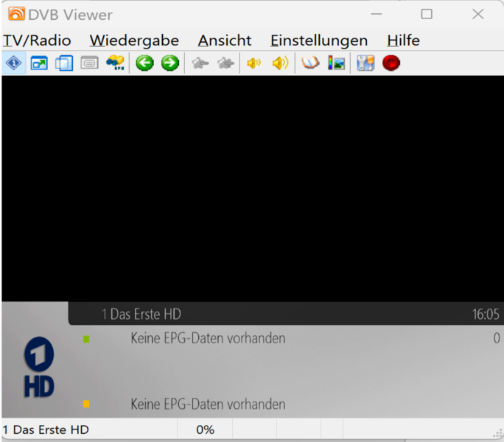Maximize the DVB Viewer window
Viewport: 504px width, 442px height.
click(427, 14)
